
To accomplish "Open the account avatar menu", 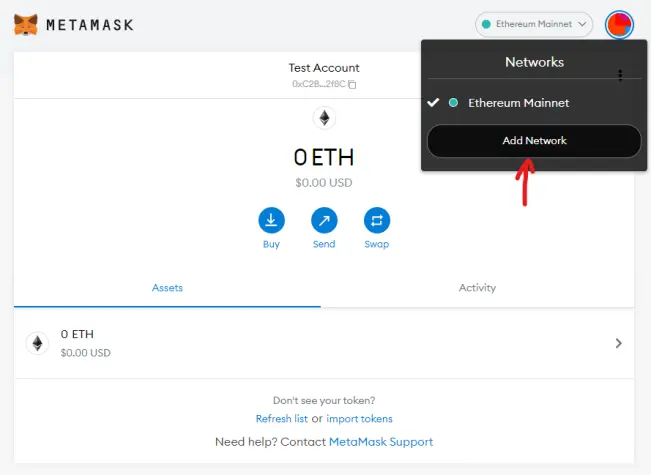I will [619, 24].
